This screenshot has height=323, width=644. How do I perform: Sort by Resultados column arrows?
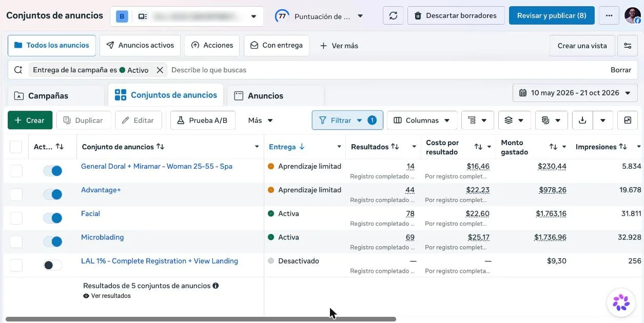pyautogui.click(x=395, y=147)
